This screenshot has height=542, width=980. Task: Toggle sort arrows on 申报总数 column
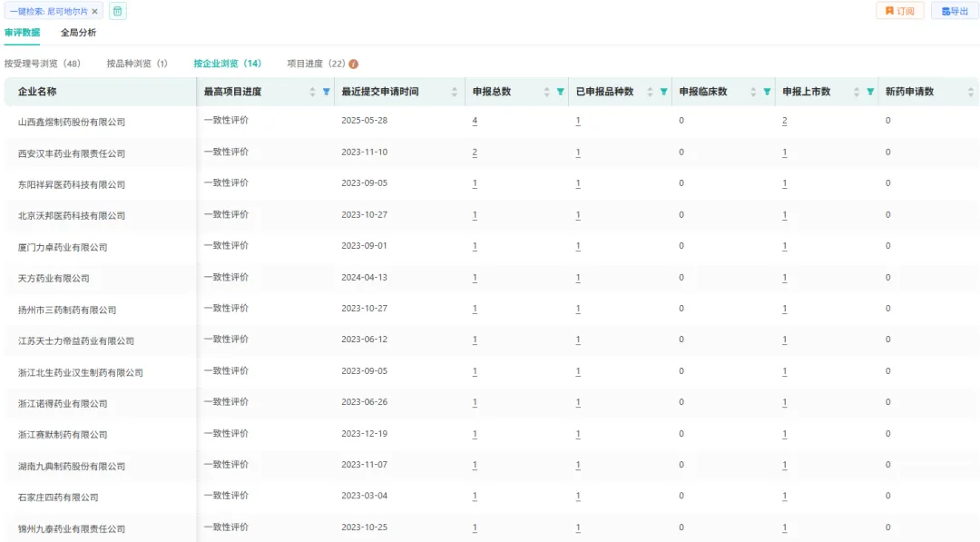(547, 92)
